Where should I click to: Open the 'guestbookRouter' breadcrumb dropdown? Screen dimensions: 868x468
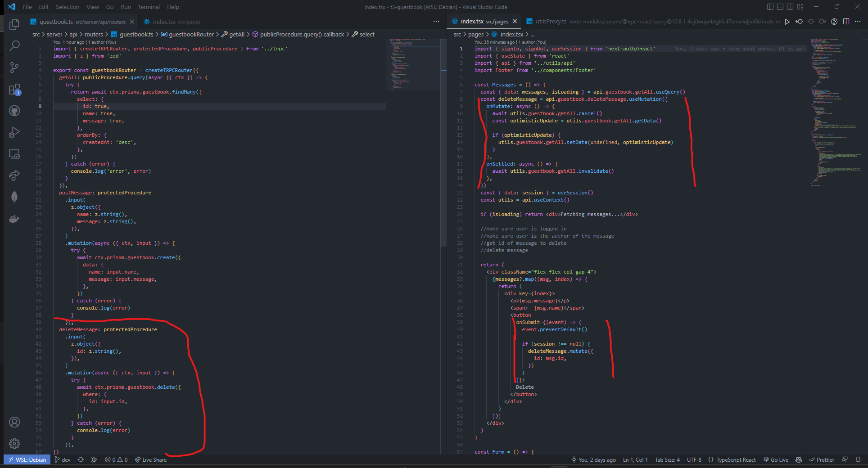pyautogui.click(x=187, y=34)
